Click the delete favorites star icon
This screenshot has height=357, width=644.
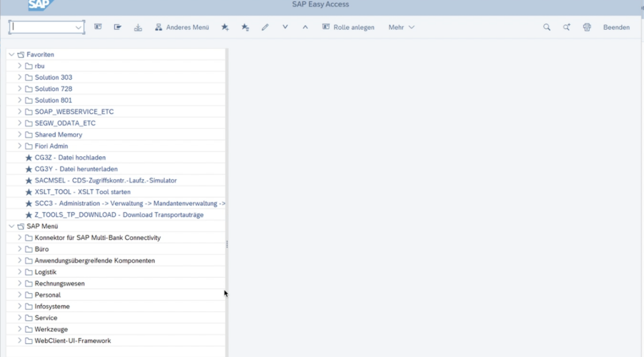point(245,27)
